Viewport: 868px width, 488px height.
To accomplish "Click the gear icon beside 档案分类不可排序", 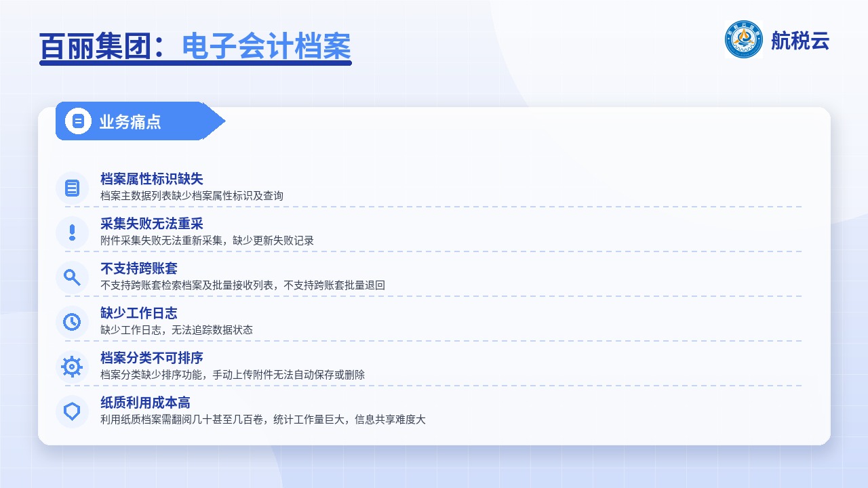I will (72, 367).
